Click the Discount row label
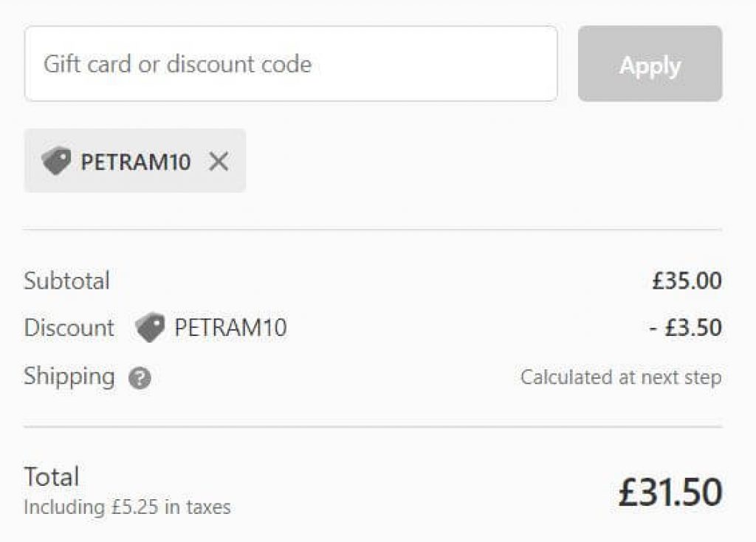Viewport: 756px width, 542px height. [69, 328]
